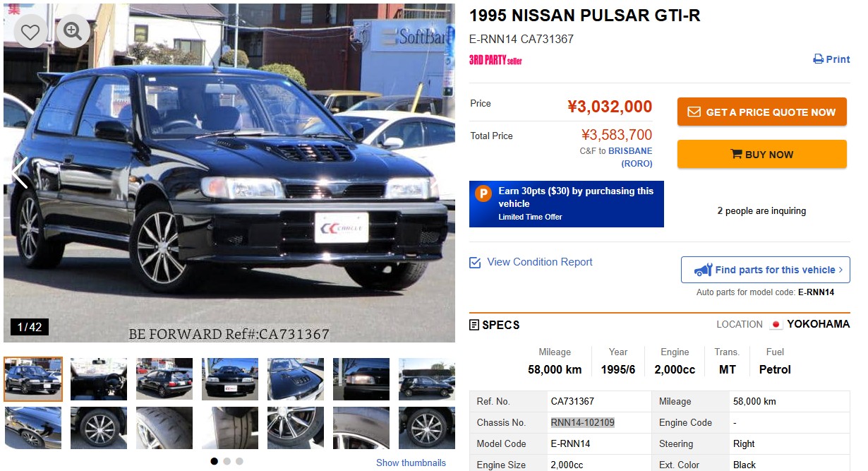Open the interior dashboard thumbnail
The width and height of the screenshot is (868, 471).
pyautogui.click(x=99, y=379)
